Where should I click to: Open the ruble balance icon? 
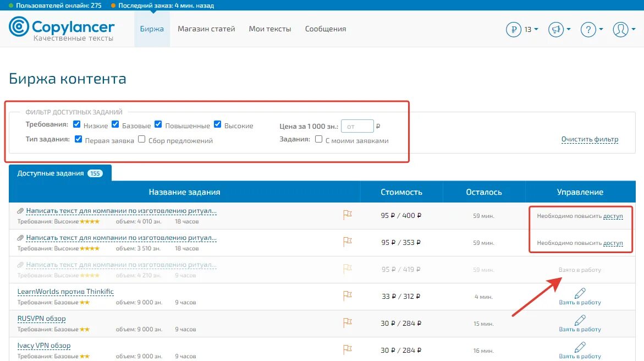click(514, 29)
